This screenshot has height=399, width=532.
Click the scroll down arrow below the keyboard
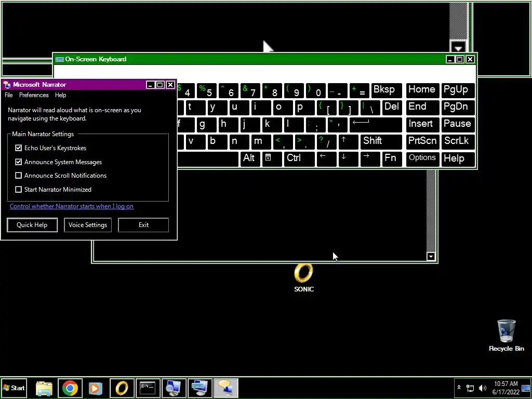[431, 257]
